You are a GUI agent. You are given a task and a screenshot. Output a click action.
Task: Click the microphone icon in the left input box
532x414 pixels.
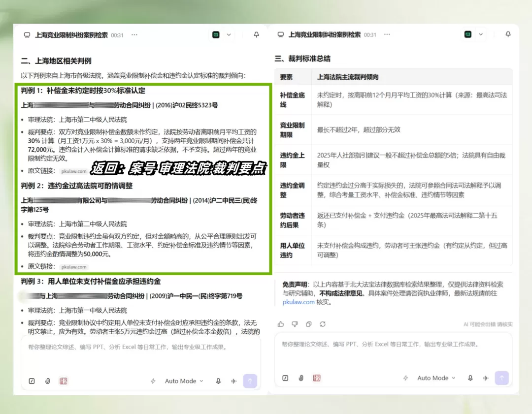click(218, 381)
